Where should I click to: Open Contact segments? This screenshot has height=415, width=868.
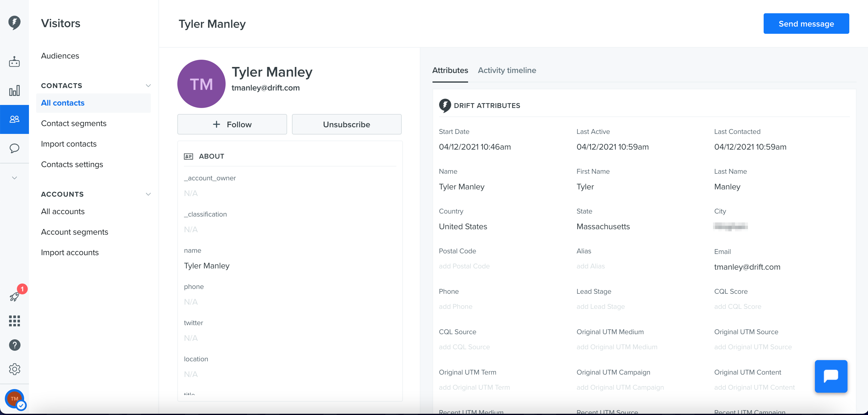point(74,124)
